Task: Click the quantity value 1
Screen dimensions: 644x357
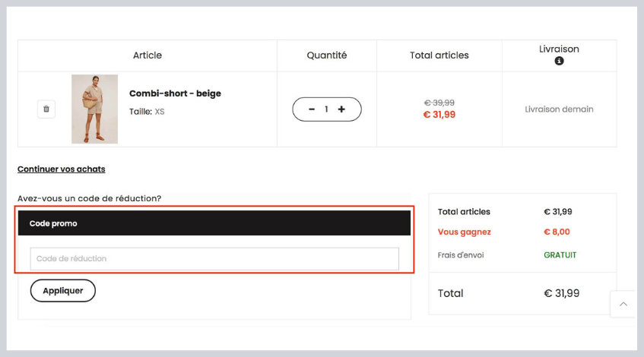Action: pyautogui.click(x=326, y=109)
